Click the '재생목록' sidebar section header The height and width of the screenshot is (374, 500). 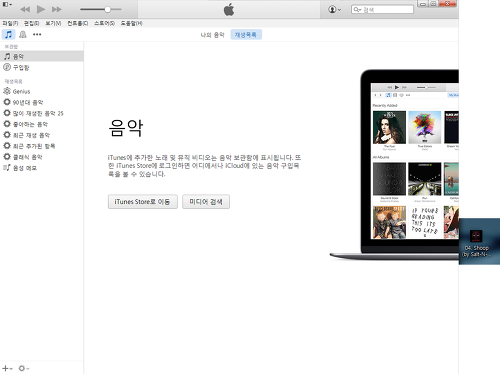coord(13,81)
